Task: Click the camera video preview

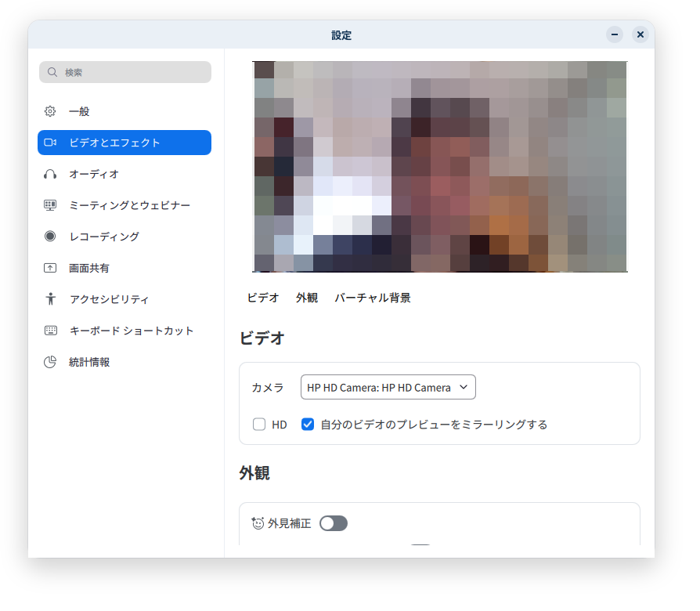Action: pyautogui.click(x=440, y=166)
